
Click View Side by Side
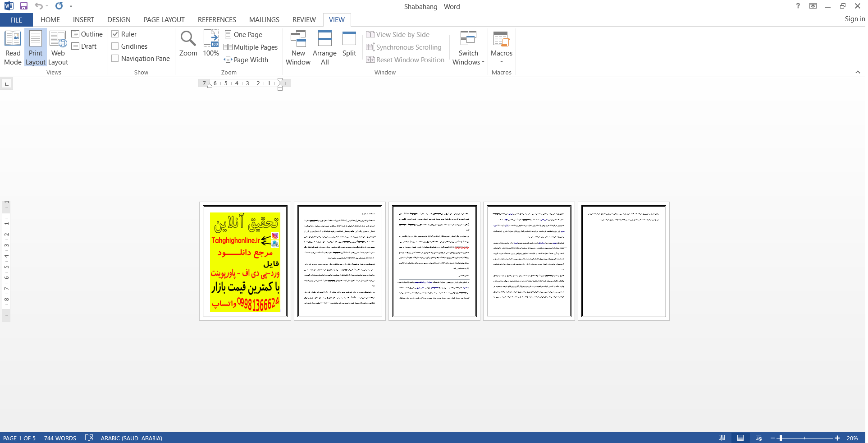coord(398,35)
